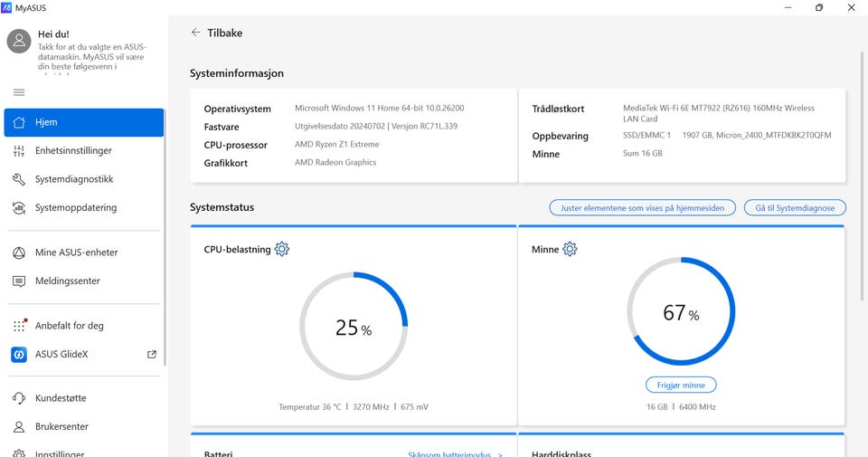Viewport: 868px width, 457px height.
Task: Click the Operativsystem label
Action: click(238, 109)
